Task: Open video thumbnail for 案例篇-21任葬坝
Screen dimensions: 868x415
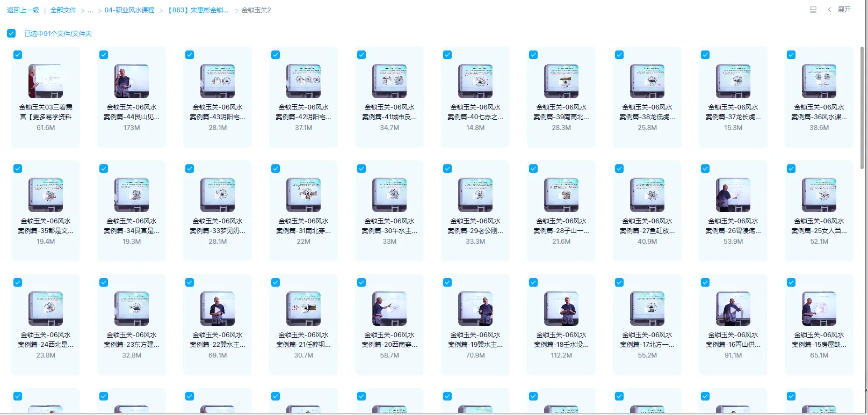Action: click(303, 309)
